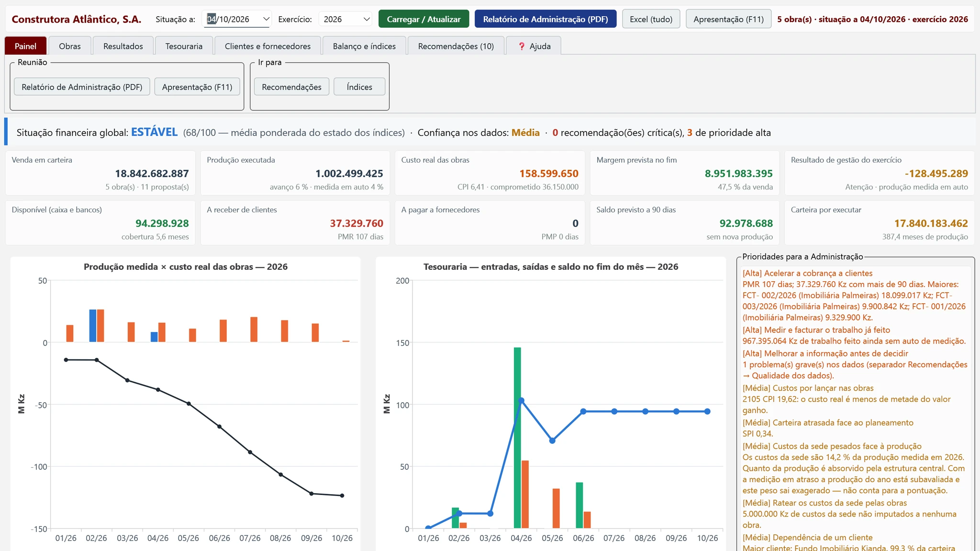Switch to Balanço e índices tab
The height and width of the screenshot is (551, 980).
click(x=364, y=46)
